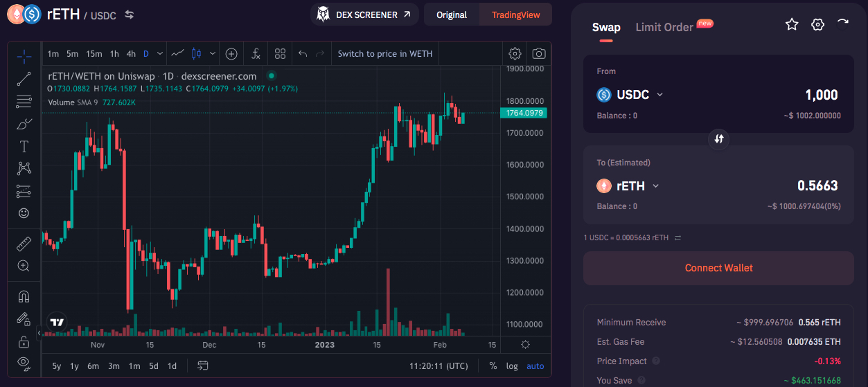
Task: Switch to the Original chart view
Action: click(452, 15)
